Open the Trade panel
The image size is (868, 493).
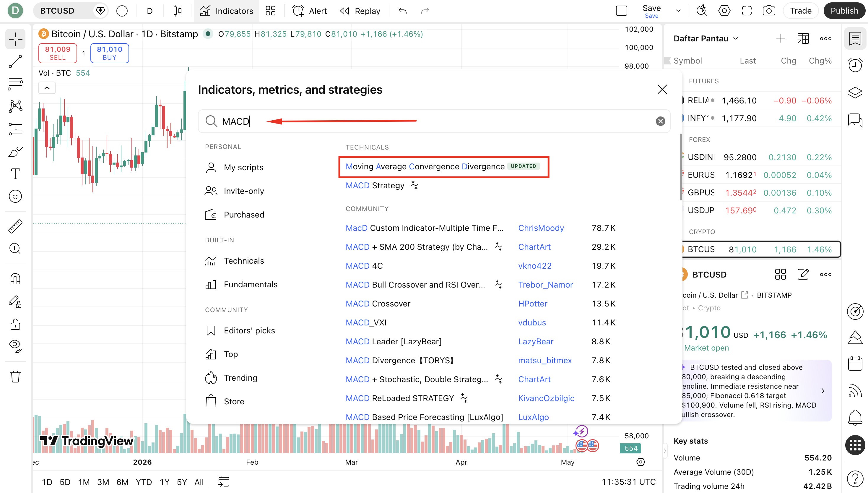click(801, 11)
